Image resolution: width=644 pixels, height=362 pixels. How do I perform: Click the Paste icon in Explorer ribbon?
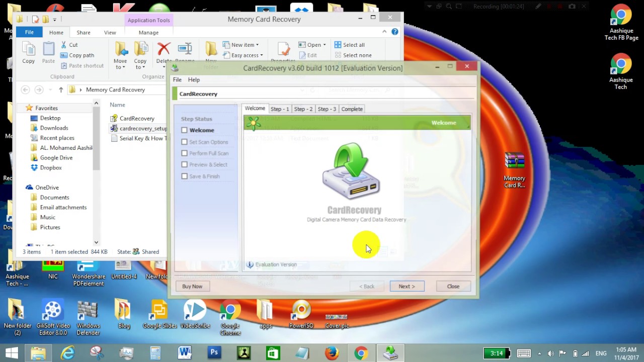(48, 53)
